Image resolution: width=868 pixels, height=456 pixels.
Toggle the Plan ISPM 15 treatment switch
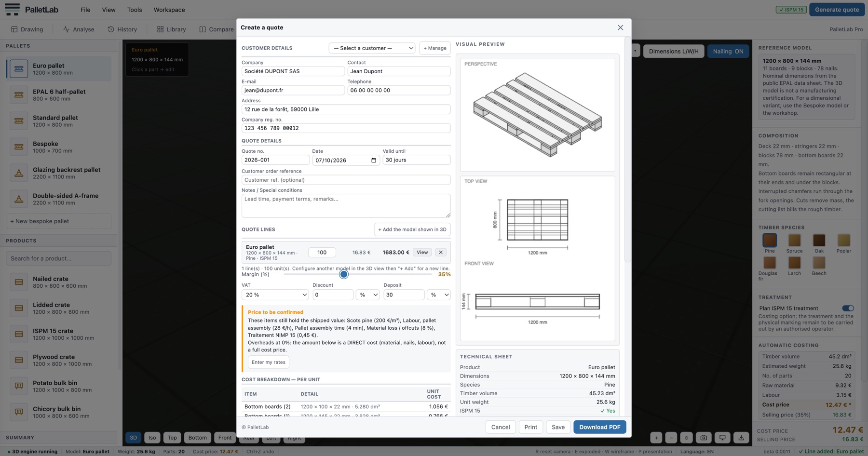click(x=848, y=308)
